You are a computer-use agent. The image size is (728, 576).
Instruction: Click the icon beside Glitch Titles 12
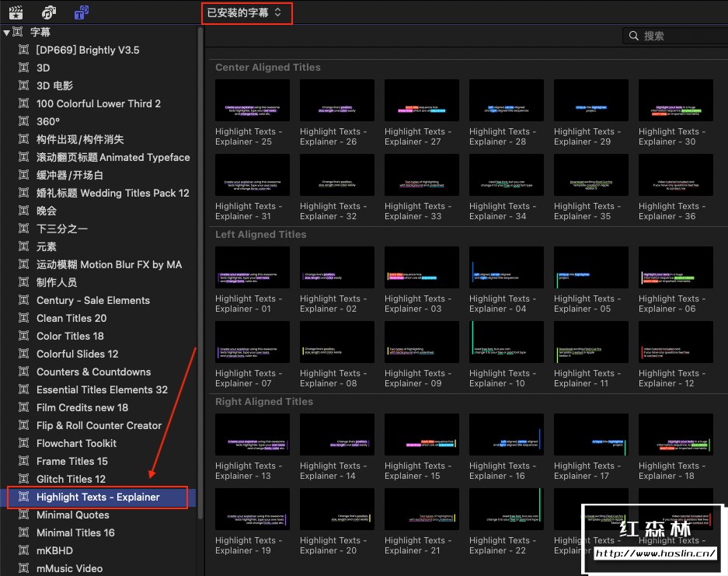click(23, 479)
